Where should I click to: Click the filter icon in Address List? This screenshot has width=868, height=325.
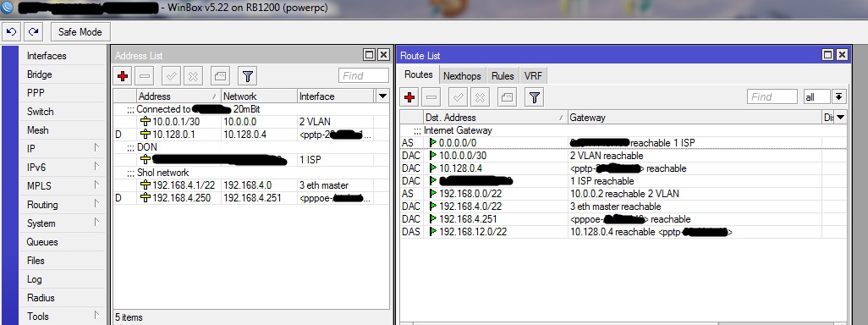pyautogui.click(x=247, y=76)
